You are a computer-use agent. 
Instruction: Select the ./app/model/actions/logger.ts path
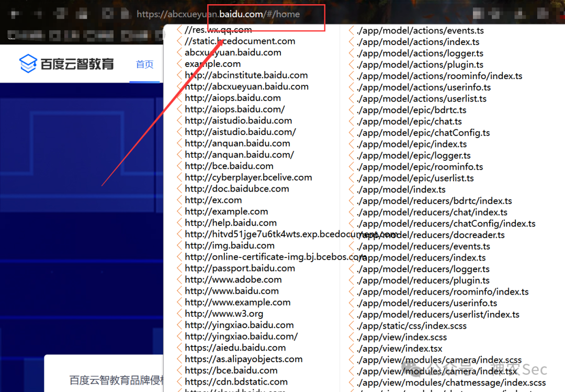420,53
